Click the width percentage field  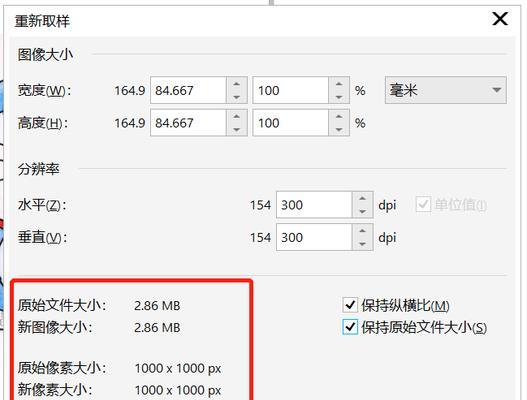(291, 90)
